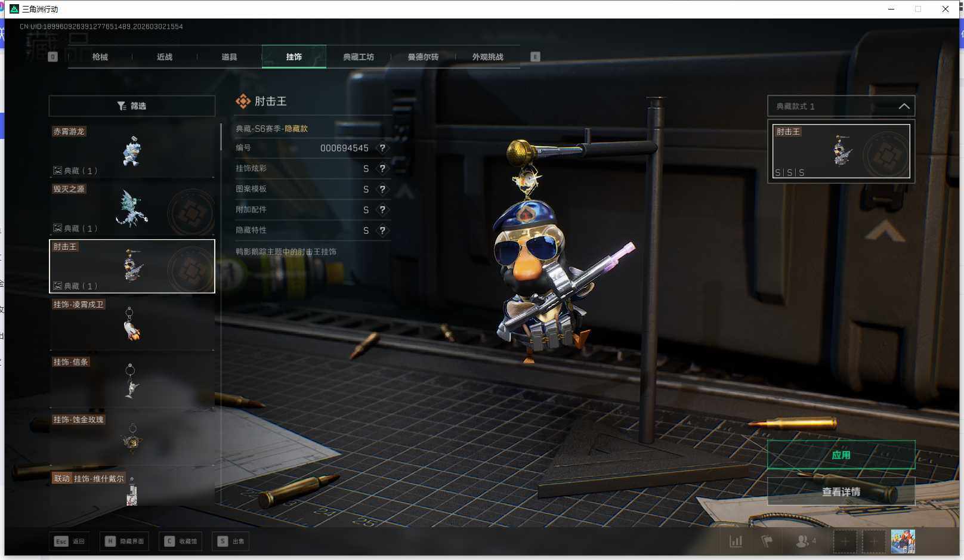Switch to the 外观挑战 tab
964x560 pixels.
[x=487, y=57]
